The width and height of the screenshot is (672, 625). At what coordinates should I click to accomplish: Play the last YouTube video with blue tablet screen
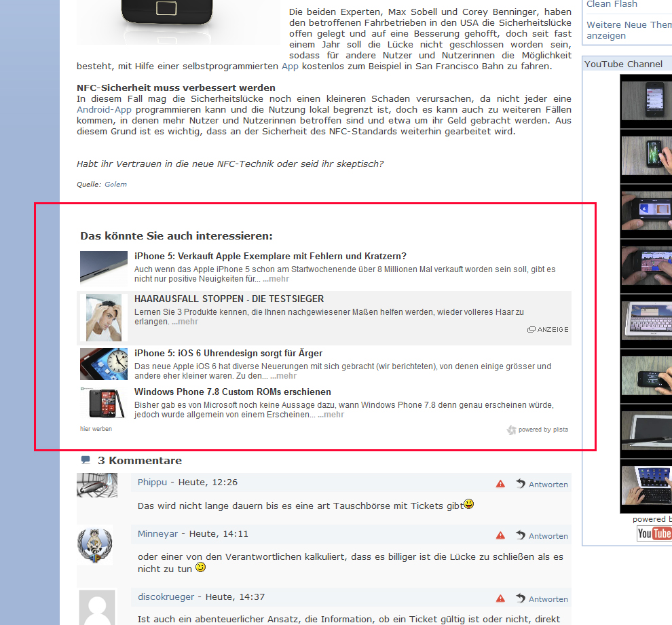tap(646, 486)
